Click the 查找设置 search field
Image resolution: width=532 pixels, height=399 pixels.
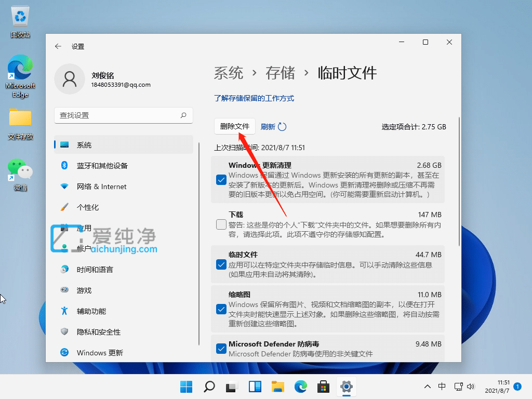[x=124, y=115]
